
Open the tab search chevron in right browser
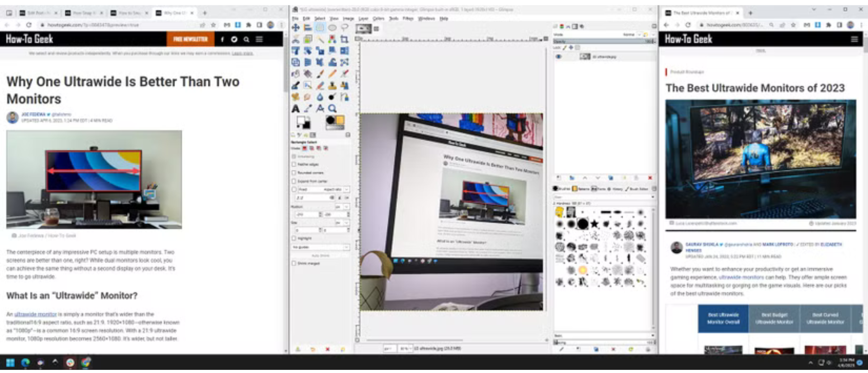coord(814,9)
